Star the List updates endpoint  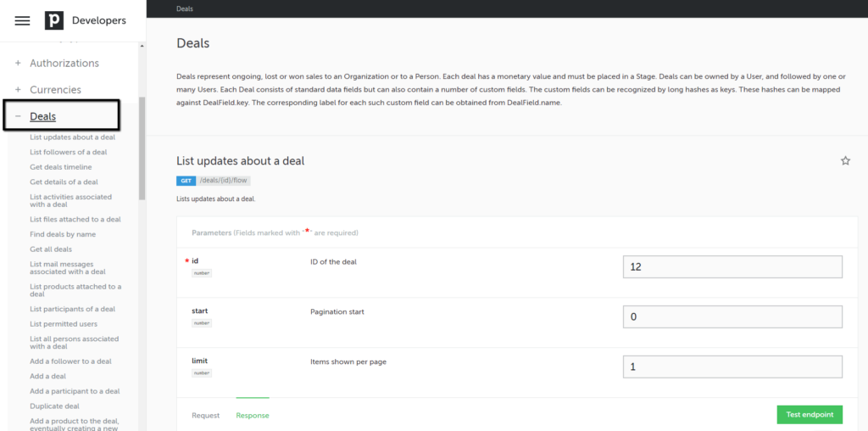click(x=845, y=160)
